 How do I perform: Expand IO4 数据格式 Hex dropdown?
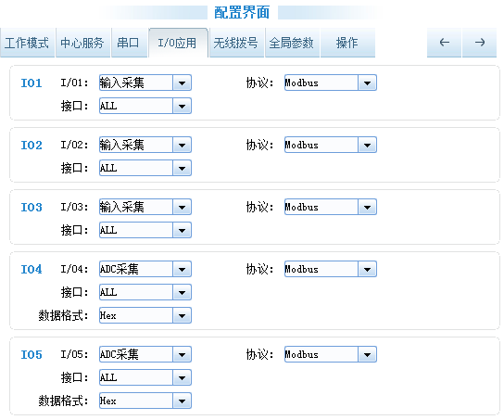(145, 315)
